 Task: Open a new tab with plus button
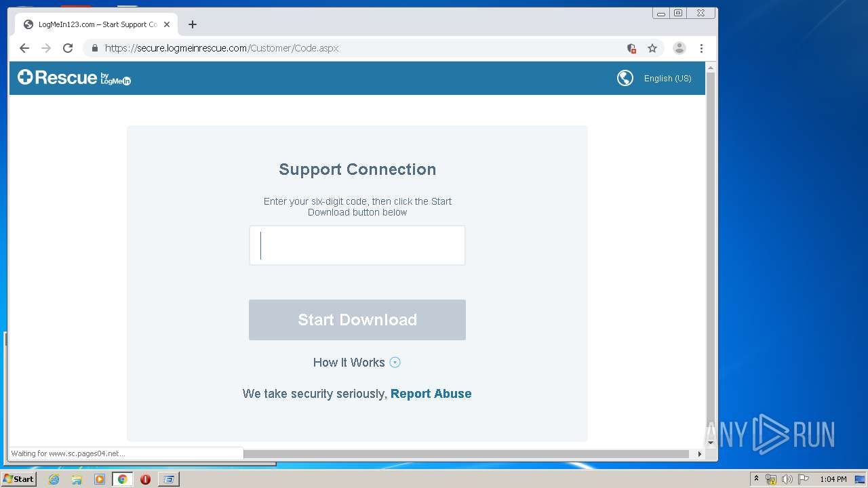[193, 24]
